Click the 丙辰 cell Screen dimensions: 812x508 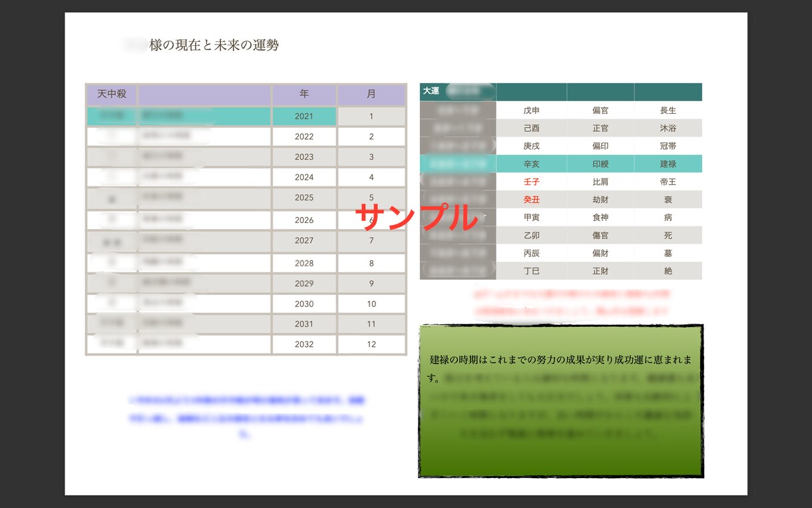pyautogui.click(x=532, y=253)
